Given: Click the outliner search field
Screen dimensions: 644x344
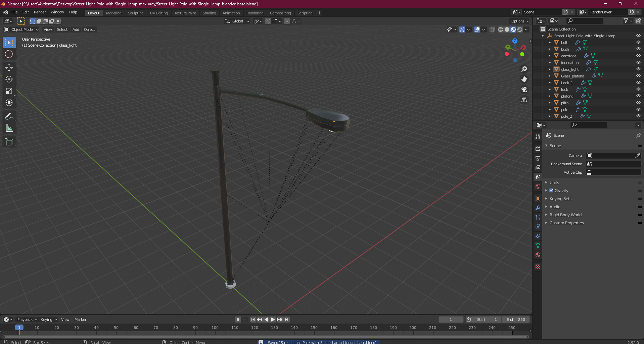Looking at the screenshot, I should click(585, 21).
